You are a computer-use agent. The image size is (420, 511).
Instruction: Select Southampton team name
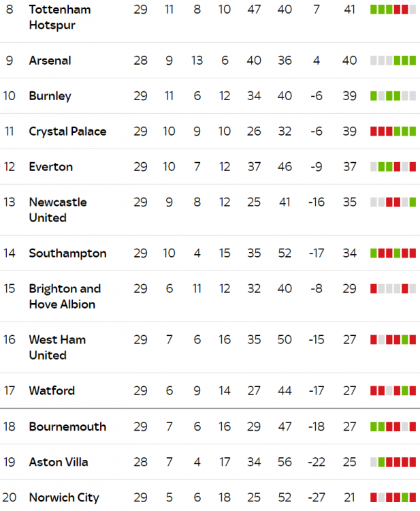[x=67, y=253]
